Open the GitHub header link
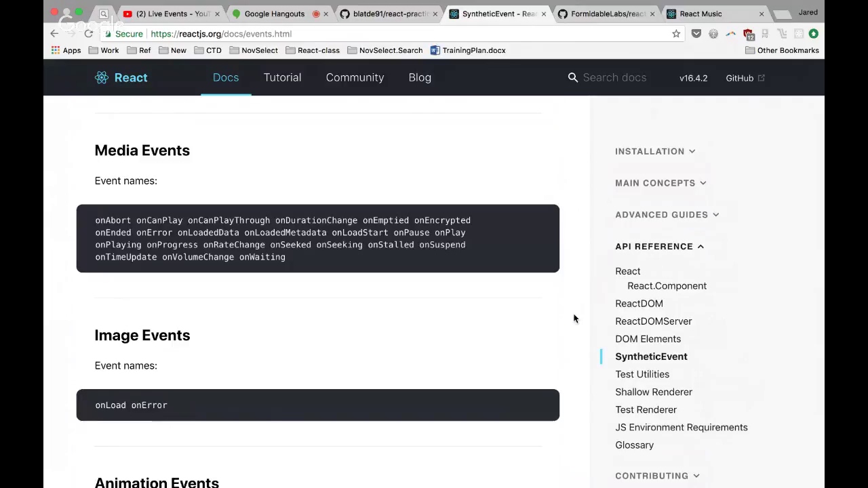Viewport: 868px width, 488px height. (x=745, y=78)
